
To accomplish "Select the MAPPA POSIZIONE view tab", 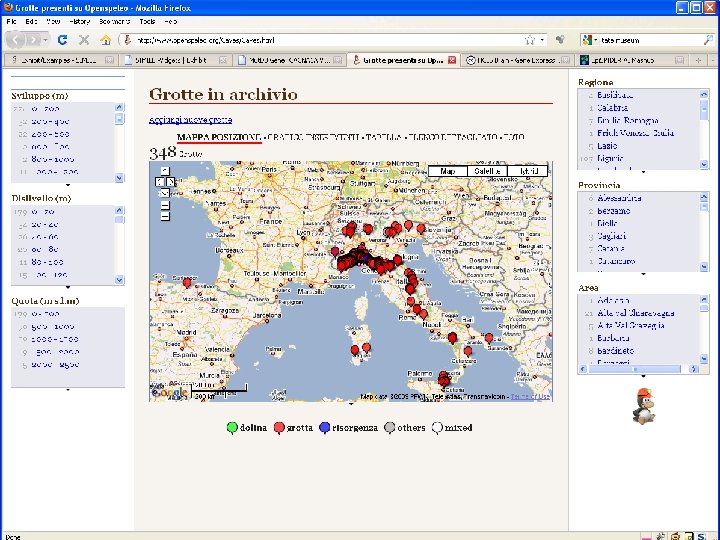I will pos(219,137).
